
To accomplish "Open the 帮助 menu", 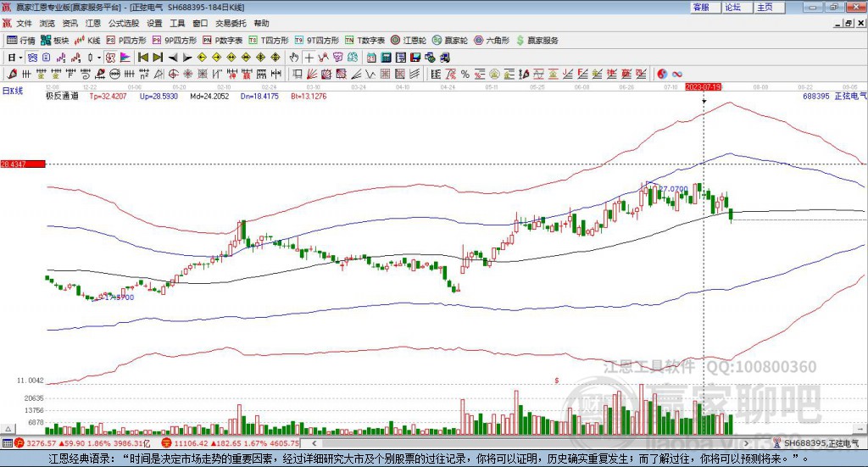I will point(261,23).
